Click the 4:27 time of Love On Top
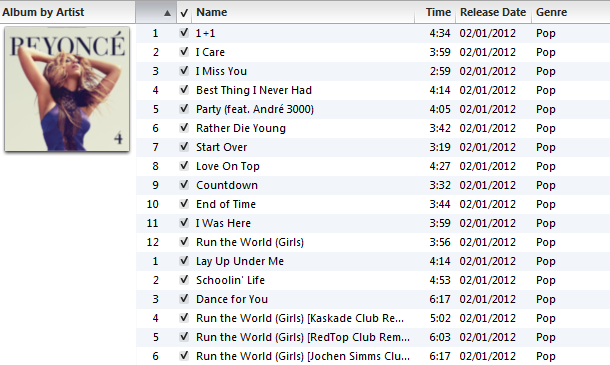Image resolution: width=610 pixels, height=365 pixels. [x=440, y=166]
